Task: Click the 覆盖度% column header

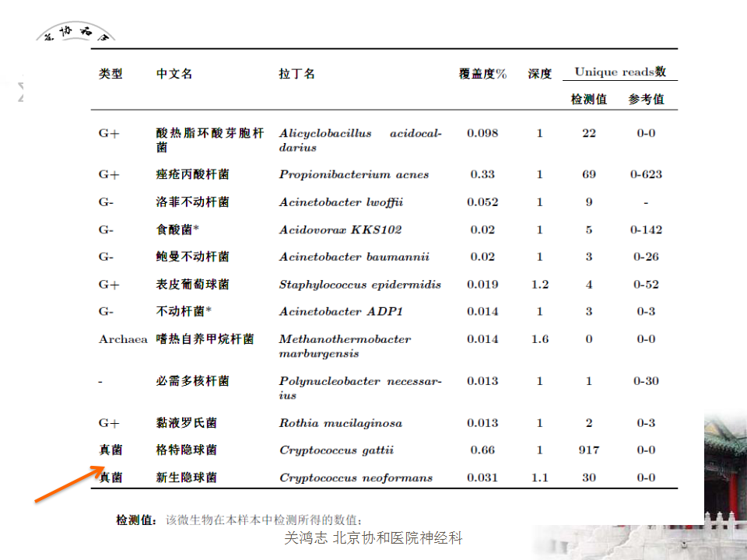Action: (482, 74)
